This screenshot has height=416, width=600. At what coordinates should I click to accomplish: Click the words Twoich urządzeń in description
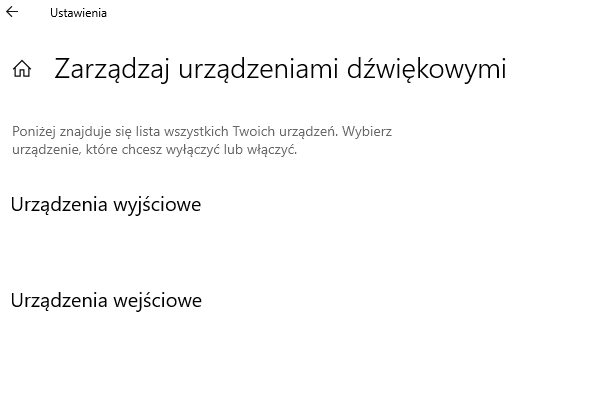click(285, 131)
